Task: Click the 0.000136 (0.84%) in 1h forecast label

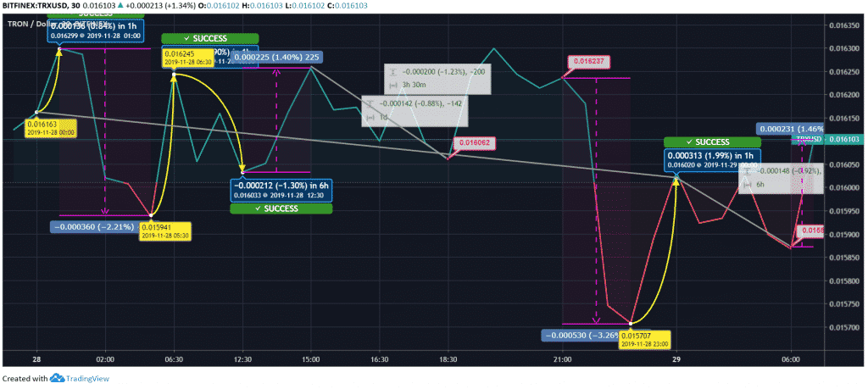Action: point(96,30)
